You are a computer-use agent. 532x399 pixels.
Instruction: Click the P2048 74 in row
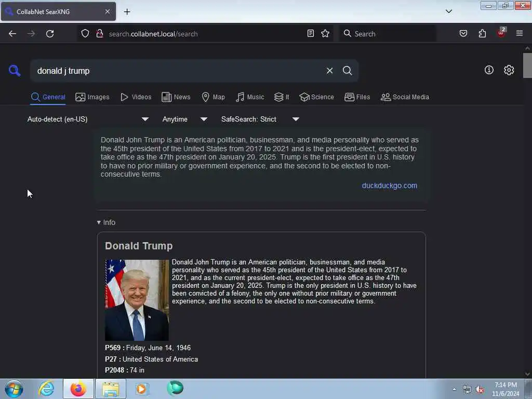[x=125, y=370]
